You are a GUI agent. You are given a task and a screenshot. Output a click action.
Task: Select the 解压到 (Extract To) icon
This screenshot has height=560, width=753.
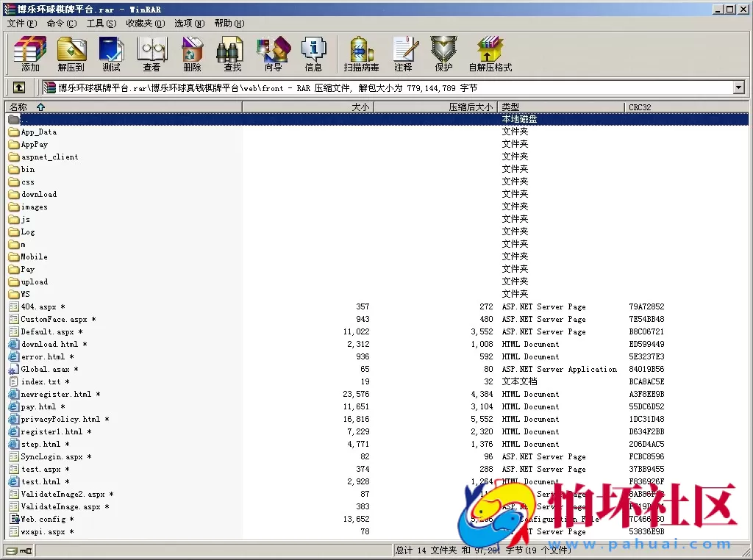click(x=71, y=54)
